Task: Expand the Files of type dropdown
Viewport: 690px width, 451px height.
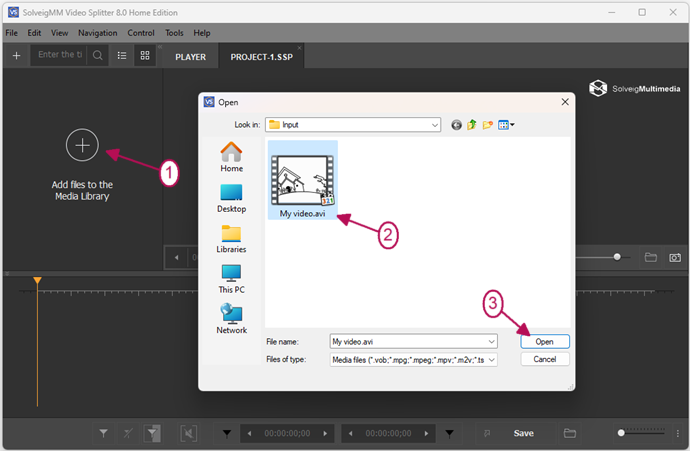Action: pos(492,360)
